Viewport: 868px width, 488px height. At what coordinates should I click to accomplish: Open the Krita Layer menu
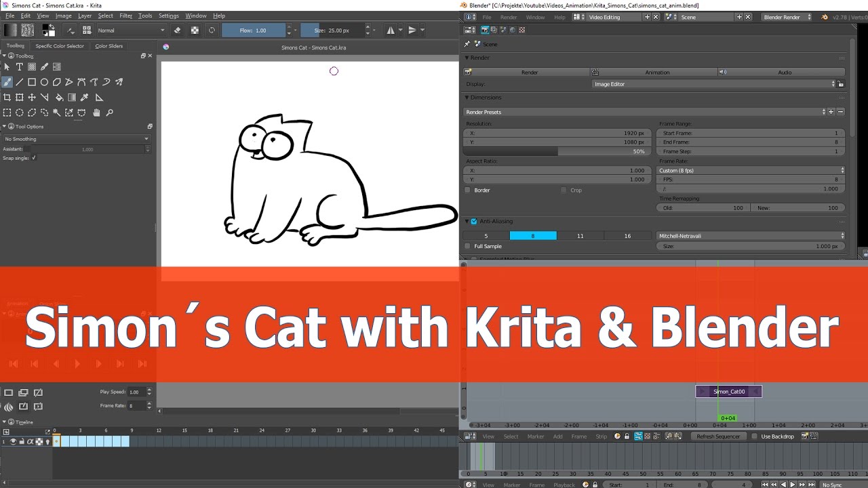point(85,16)
